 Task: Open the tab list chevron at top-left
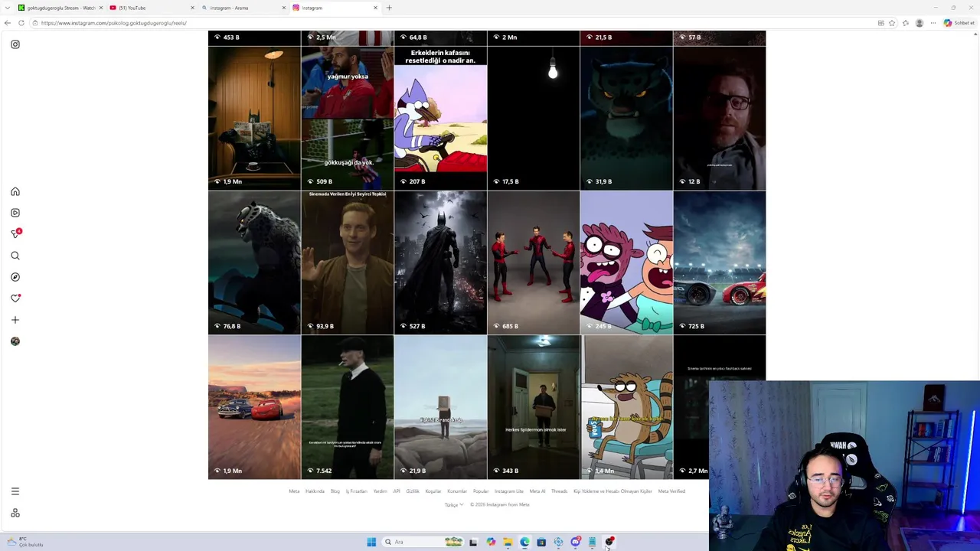7,8
